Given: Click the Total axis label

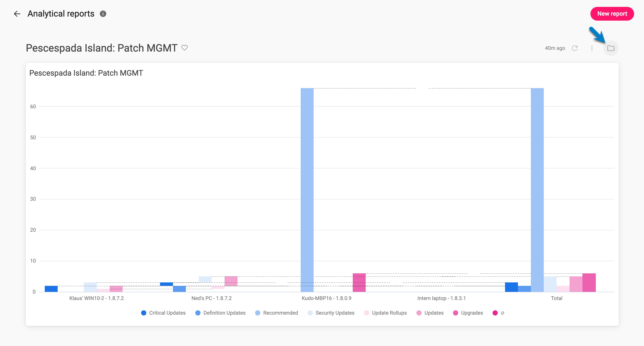Looking at the screenshot, I should (556, 298).
